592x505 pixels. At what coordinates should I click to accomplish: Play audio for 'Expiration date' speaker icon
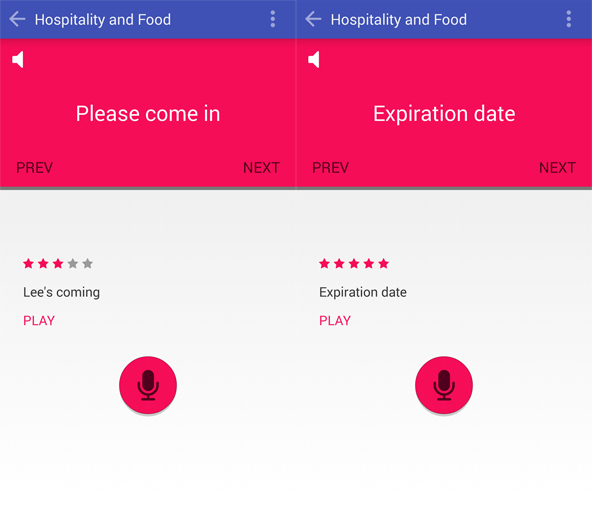[314, 60]
